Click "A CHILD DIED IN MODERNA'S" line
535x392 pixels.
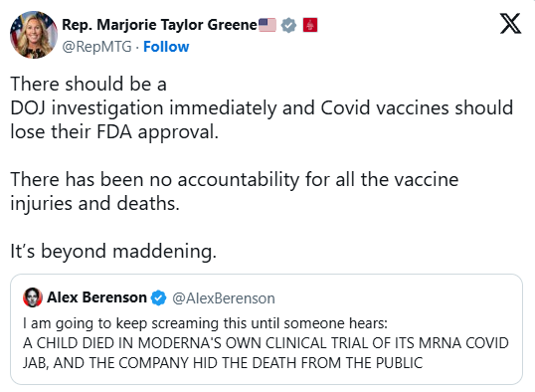tap(266, 343)
